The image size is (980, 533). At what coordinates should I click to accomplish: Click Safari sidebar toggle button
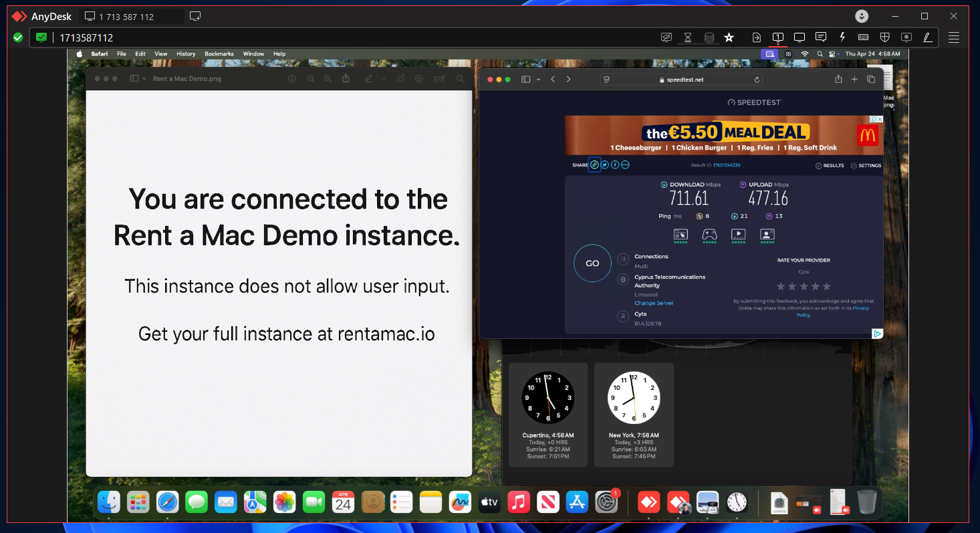525,79
